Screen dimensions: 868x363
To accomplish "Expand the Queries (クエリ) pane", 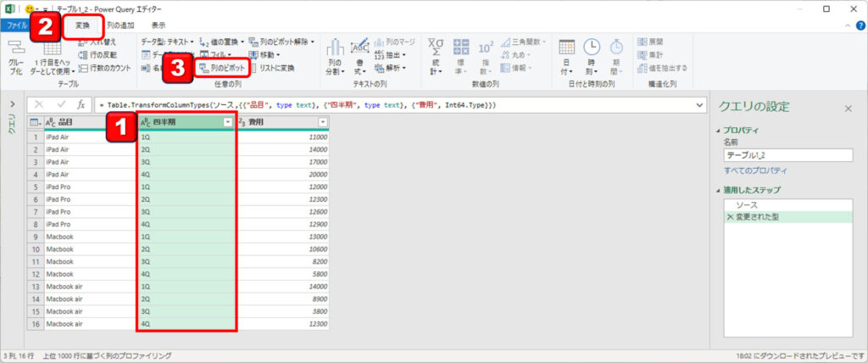I will (x=12, y=104).
